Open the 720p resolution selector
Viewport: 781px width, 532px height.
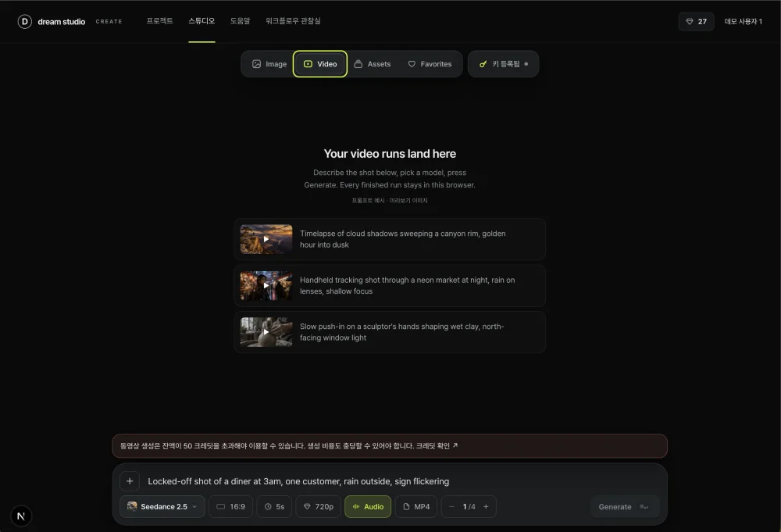click(x=319, y=506)
